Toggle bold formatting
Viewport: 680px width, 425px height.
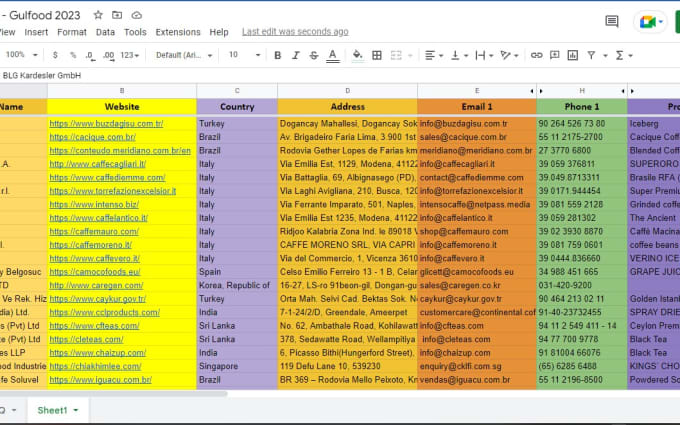pyautogui.click(x=278, y=55)
